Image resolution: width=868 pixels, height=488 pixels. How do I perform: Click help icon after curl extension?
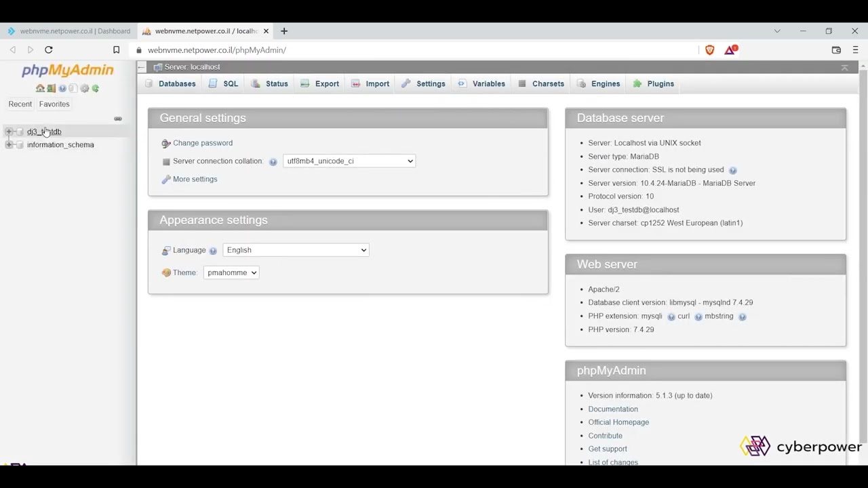[x=698, y=317]
